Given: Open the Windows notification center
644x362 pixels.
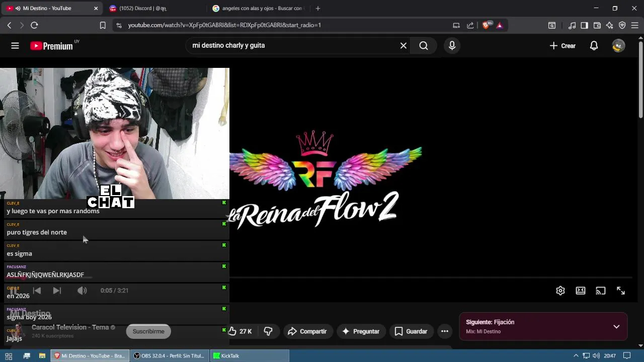Looking at the screenshot, I should point(627,356).
